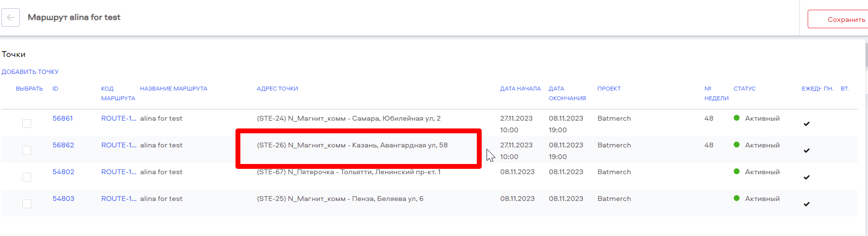868x236 pixels.
Task: Click the ПН. column header
Action: point(829,89)
